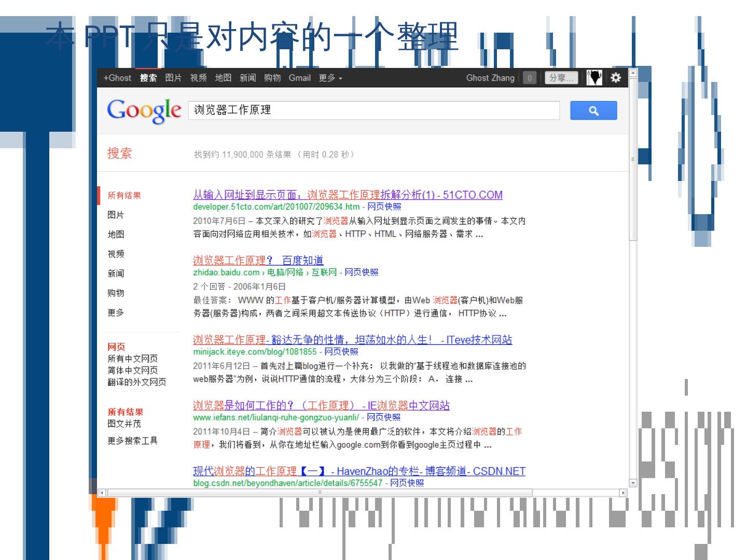Open the IE浏览器中文网站 result title link

322,405
